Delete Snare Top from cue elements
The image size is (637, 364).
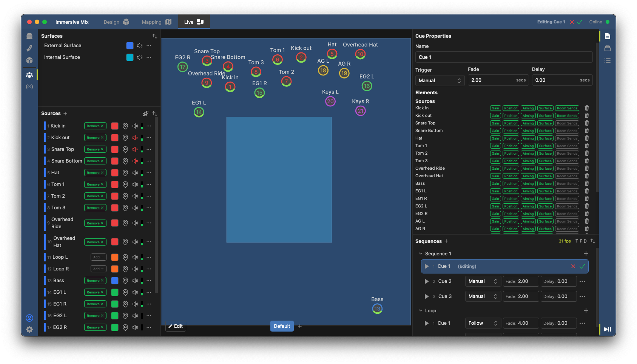pos(586,123)
